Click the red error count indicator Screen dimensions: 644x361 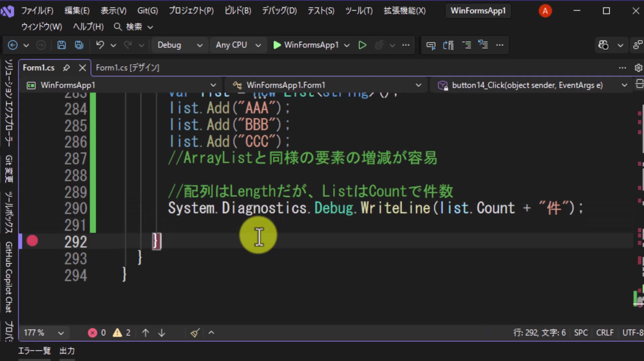click(x=97, y=333)
